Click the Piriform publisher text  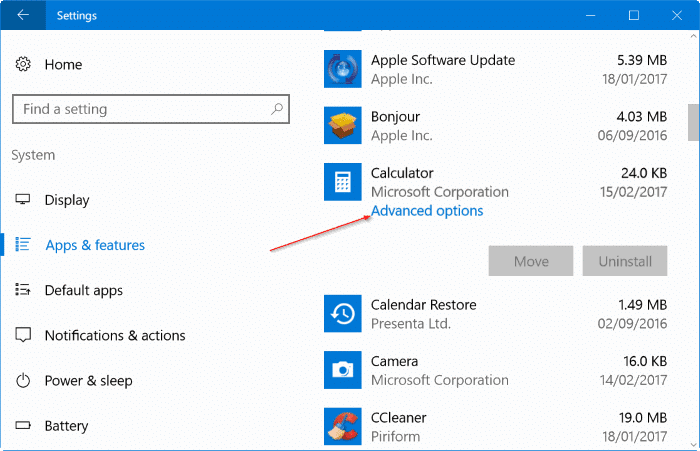coord(395,436)
